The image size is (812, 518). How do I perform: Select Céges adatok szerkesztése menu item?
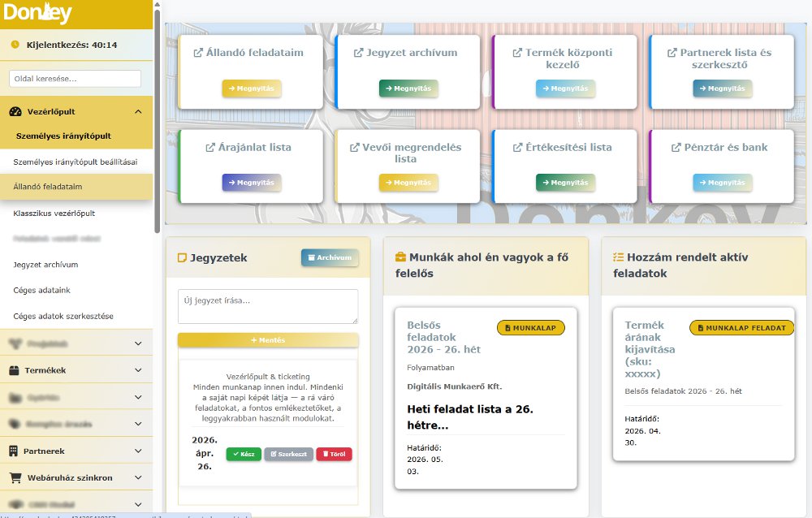(x=63, y=316)
